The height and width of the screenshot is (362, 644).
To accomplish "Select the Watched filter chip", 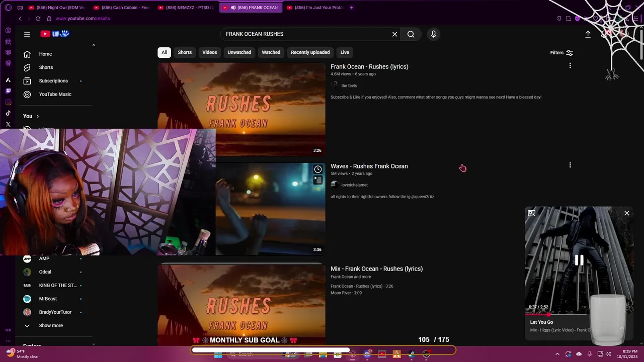I will 271,52.
